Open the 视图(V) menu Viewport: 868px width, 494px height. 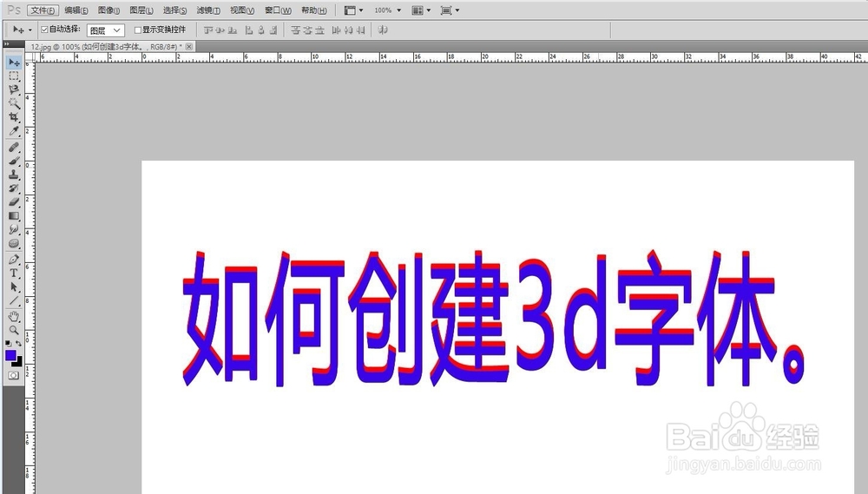tap(242, 10)
